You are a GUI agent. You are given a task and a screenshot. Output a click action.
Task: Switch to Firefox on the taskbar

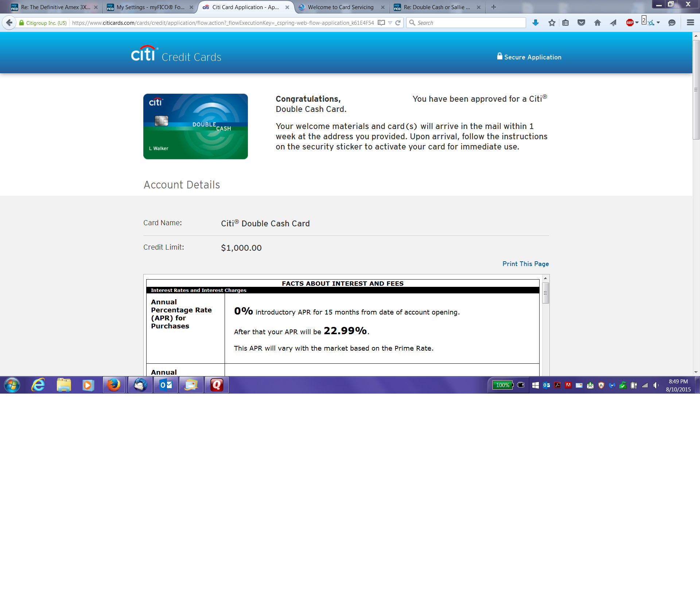[x=114, y=385]
